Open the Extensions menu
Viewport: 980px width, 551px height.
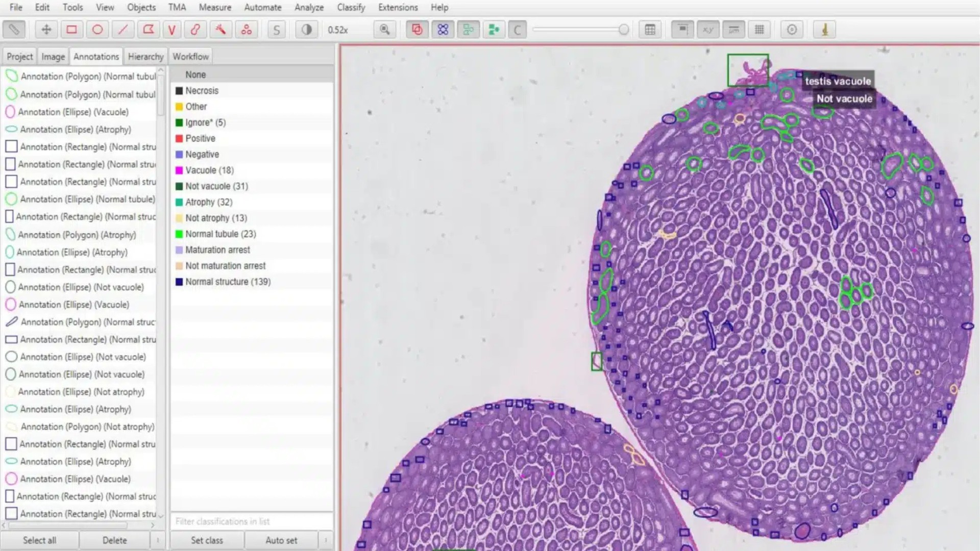point(398,7)
